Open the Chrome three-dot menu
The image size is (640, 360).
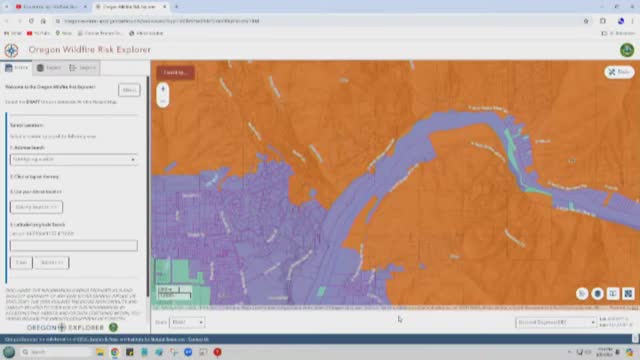pyautogui.click(x=633, y=21)
